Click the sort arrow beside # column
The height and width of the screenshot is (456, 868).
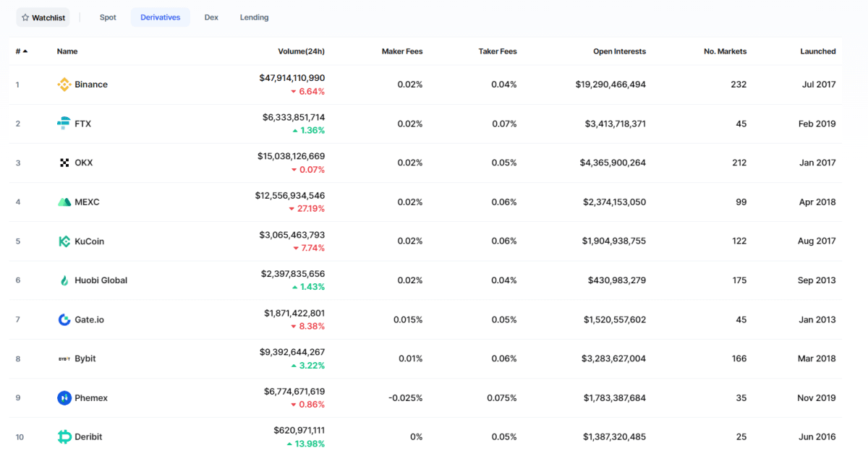tap(25, 51)
